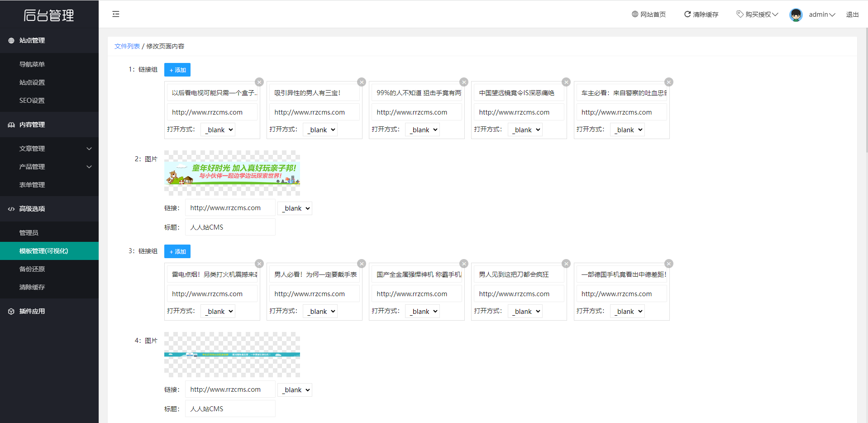Open the SEO设置 menu item
Image resolution: width=868 pixels, height=423 pixels.
(x=49, y=101)
